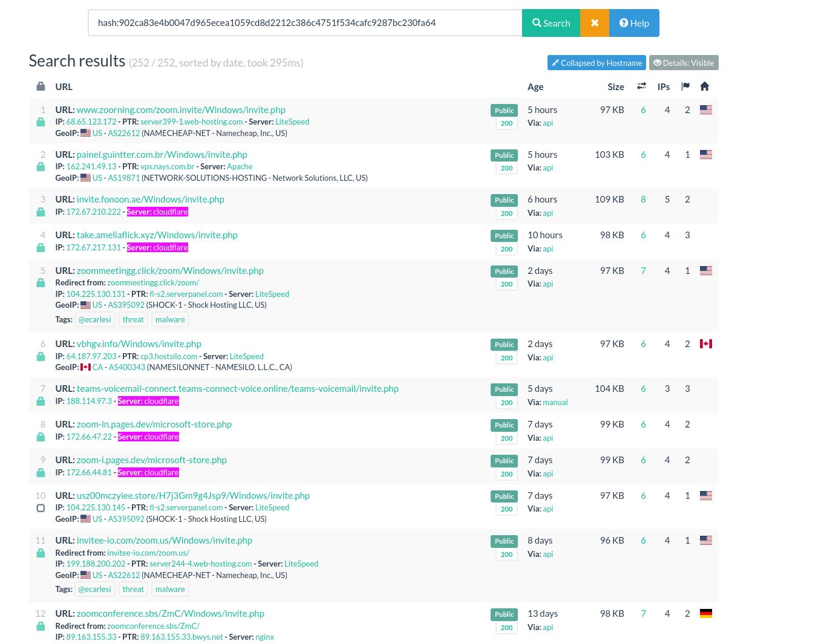824x644 pixels.
Task: Toggle Collapsed by Hostname grouping
Action: [597, 63]
